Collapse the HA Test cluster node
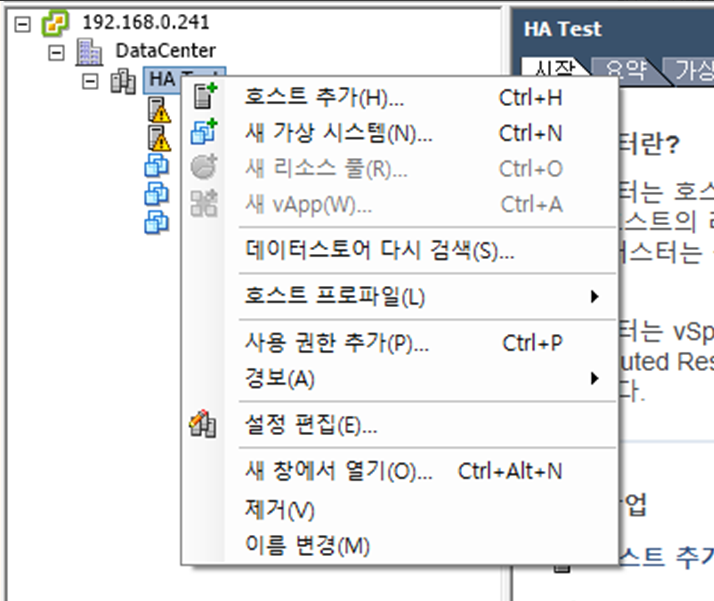The image size is (714, 601). click(91, 80)
